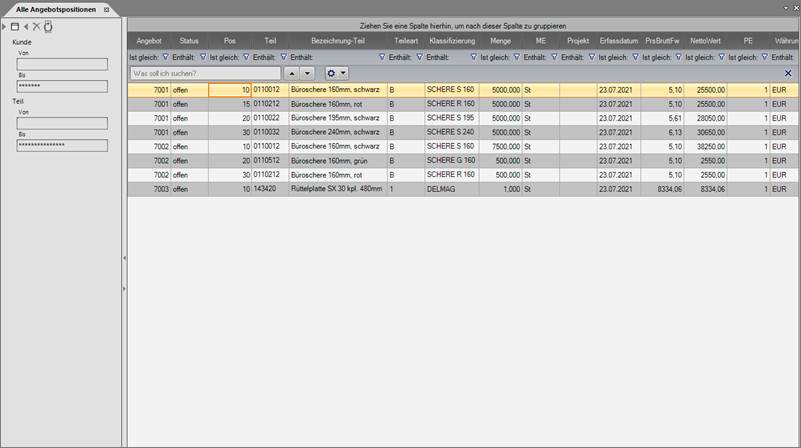
Task: Sort by the NettoWert column header
Action: tap(704, 41)
